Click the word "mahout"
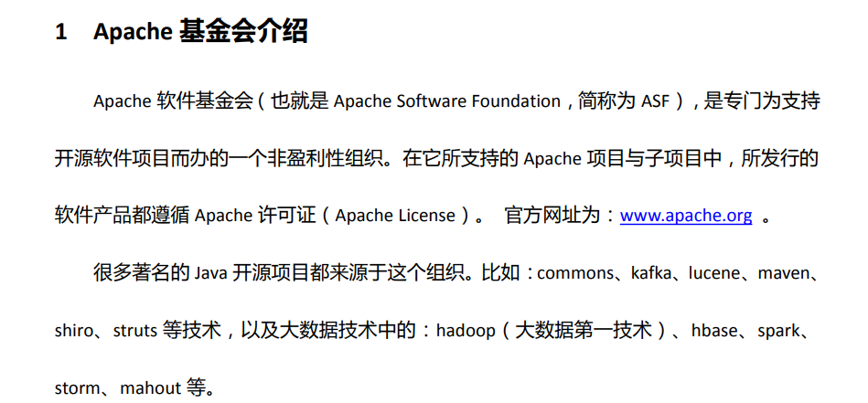The height and width of the screenshot is (403, 868). tap(151, 388)
